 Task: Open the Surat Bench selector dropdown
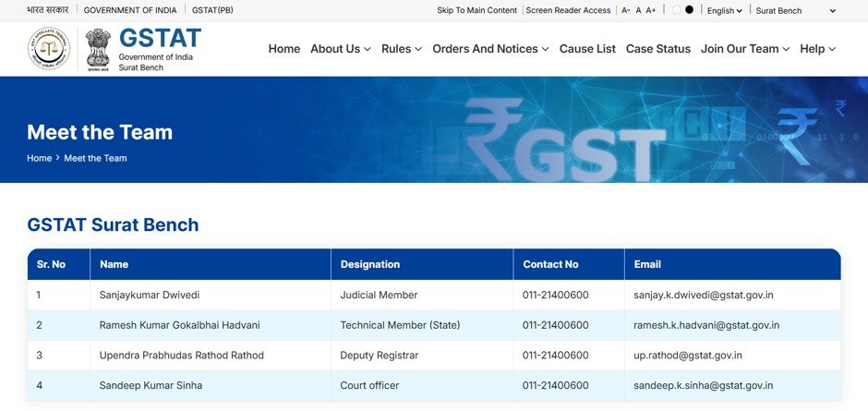coord(796,10)
